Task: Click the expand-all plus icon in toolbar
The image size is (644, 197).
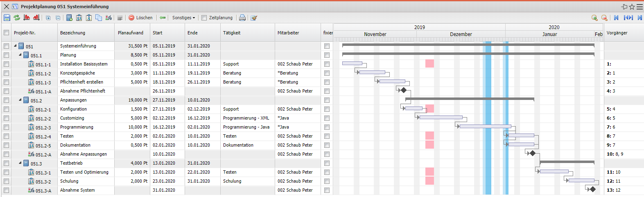Action: [x=48, y=18]
